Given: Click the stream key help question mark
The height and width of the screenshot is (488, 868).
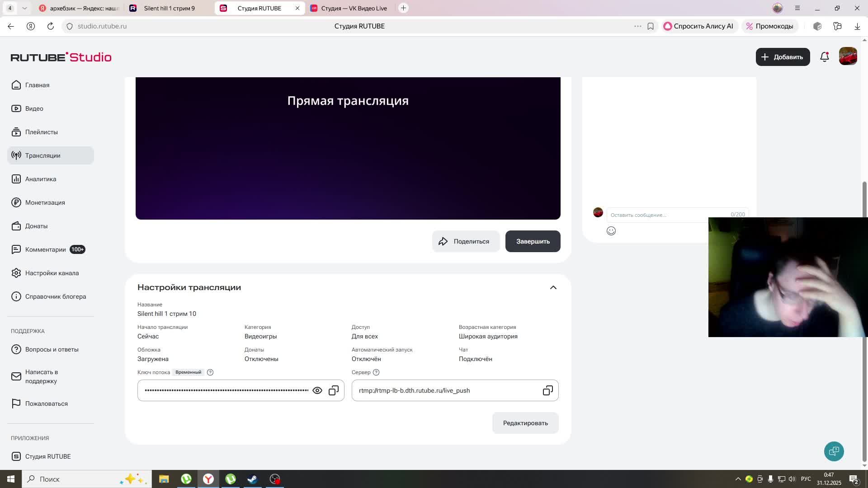Looking at the screenshot, I should (210, 372).
